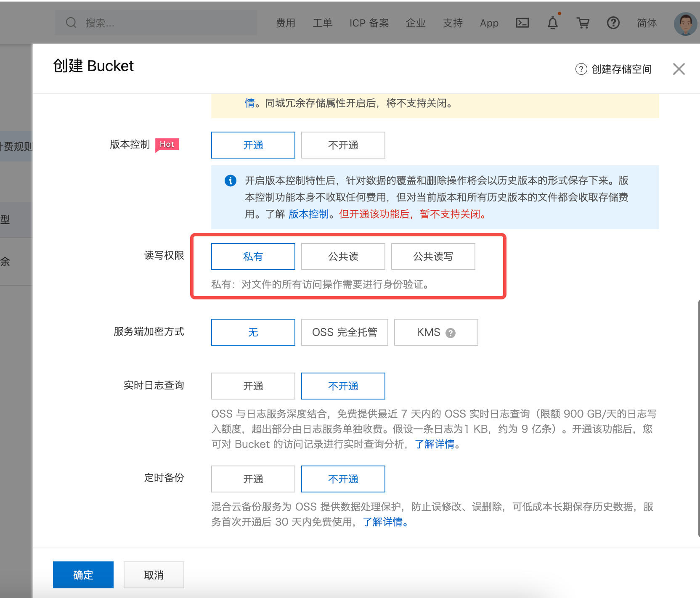Open the notifications bell icon

[552, 23]
